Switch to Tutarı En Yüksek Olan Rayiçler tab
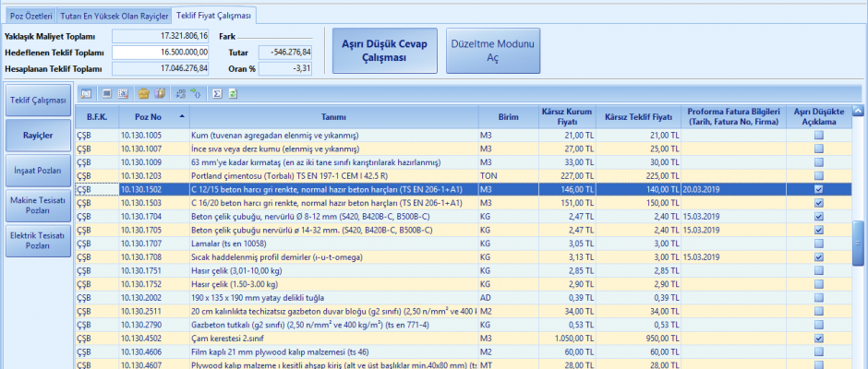The height and width of the screenshot is (369, 868). 113,16
